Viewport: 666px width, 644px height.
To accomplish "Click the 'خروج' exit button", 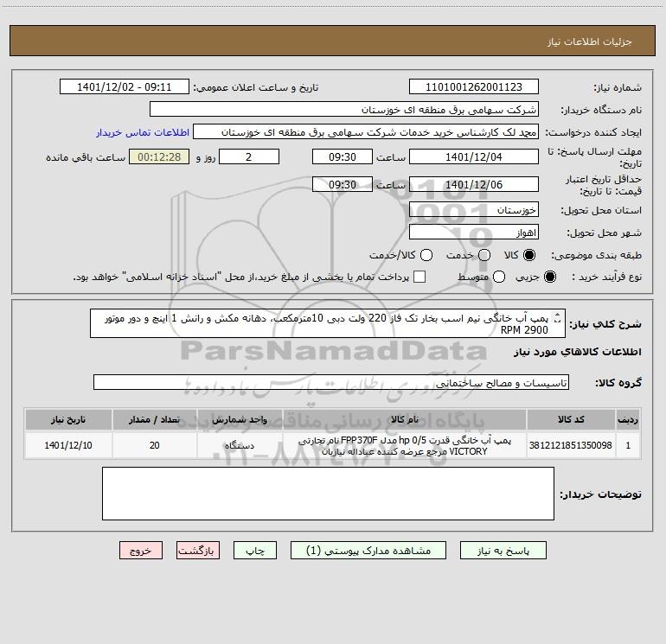I will point(141,550).
